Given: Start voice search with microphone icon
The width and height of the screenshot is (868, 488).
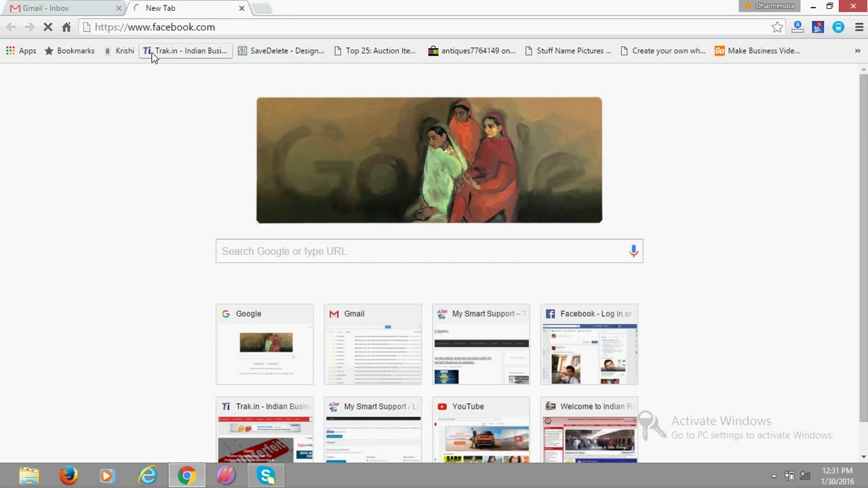Looking at the screenshot, I should click(x=633, y=251).
